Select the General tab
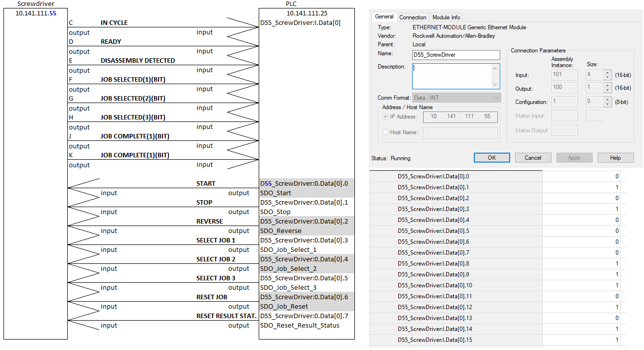Image resolution: width=644 pixels, height=350 pixels. [384, 17]
